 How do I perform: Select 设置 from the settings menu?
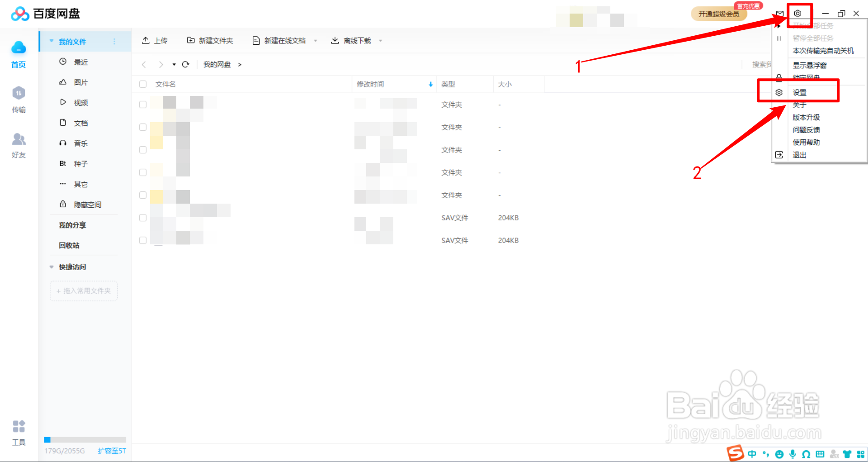799,91
